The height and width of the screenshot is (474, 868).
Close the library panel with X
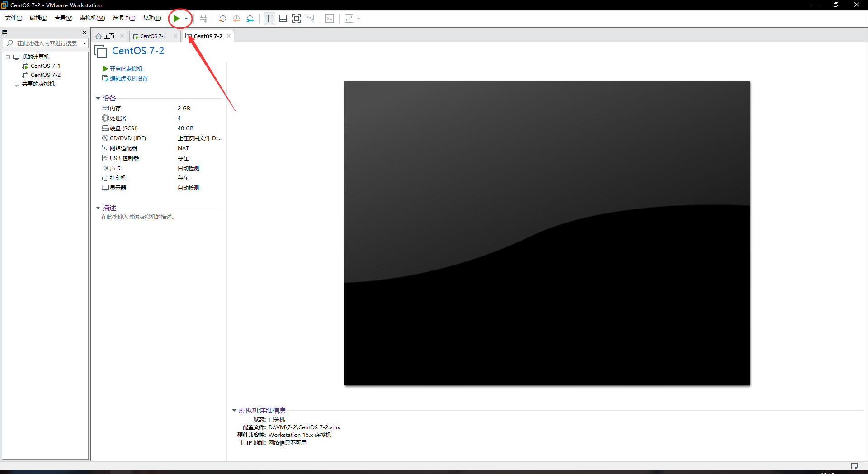click(85, 33)
